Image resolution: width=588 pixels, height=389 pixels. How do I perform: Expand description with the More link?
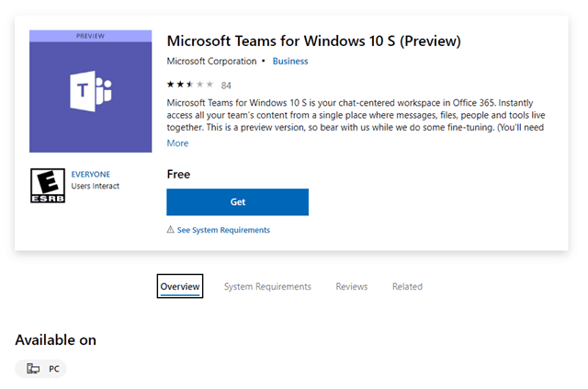(177, 143)
